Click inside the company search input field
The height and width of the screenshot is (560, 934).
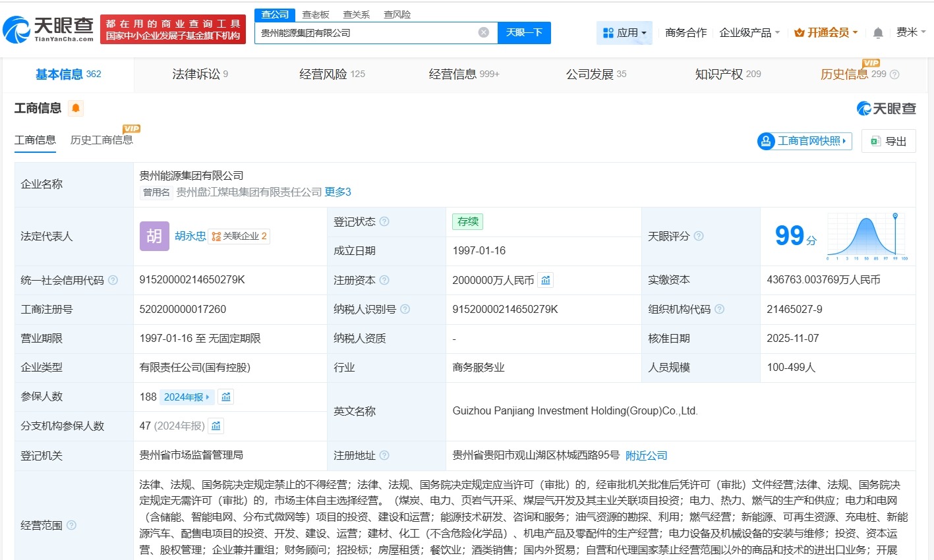click(x=369, y=32)
